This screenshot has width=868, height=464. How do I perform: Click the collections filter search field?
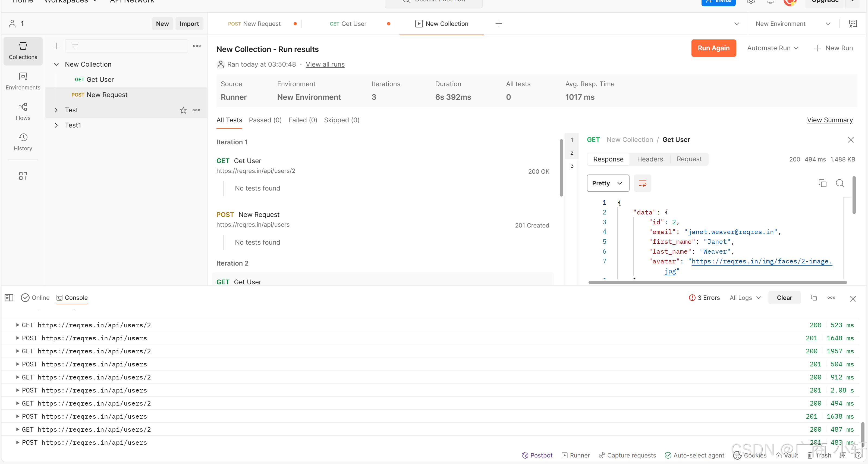131,46
